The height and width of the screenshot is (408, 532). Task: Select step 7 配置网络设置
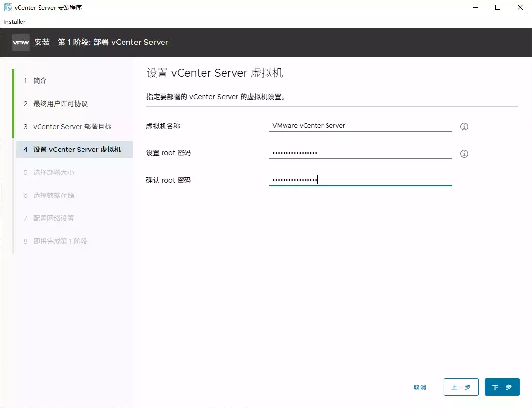[x=49, y=218]
